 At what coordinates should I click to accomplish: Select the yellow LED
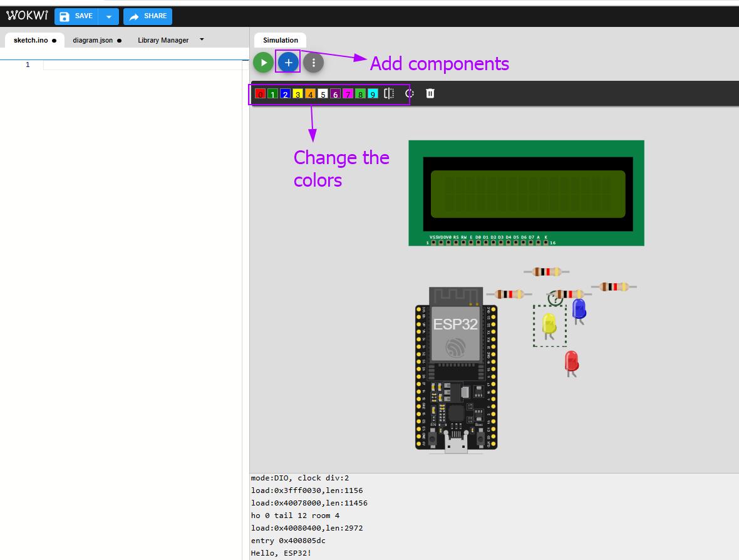click(x=549, y=326)
